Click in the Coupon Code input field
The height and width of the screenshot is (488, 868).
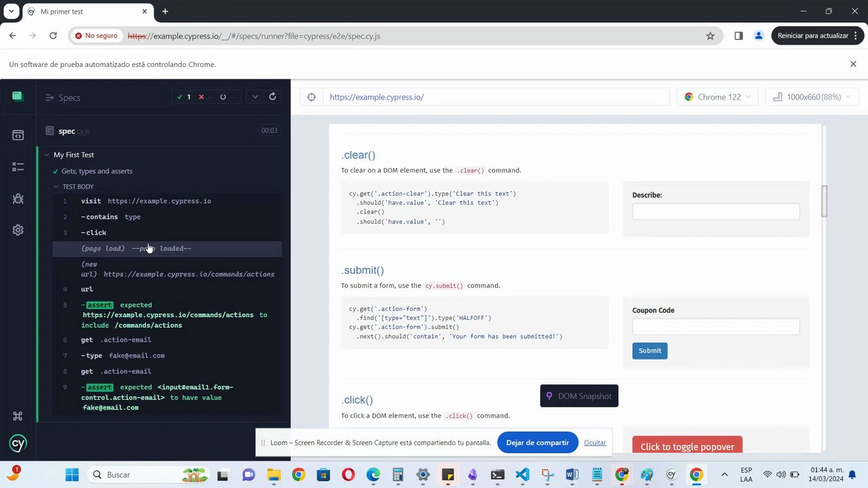tap(715, 327)
